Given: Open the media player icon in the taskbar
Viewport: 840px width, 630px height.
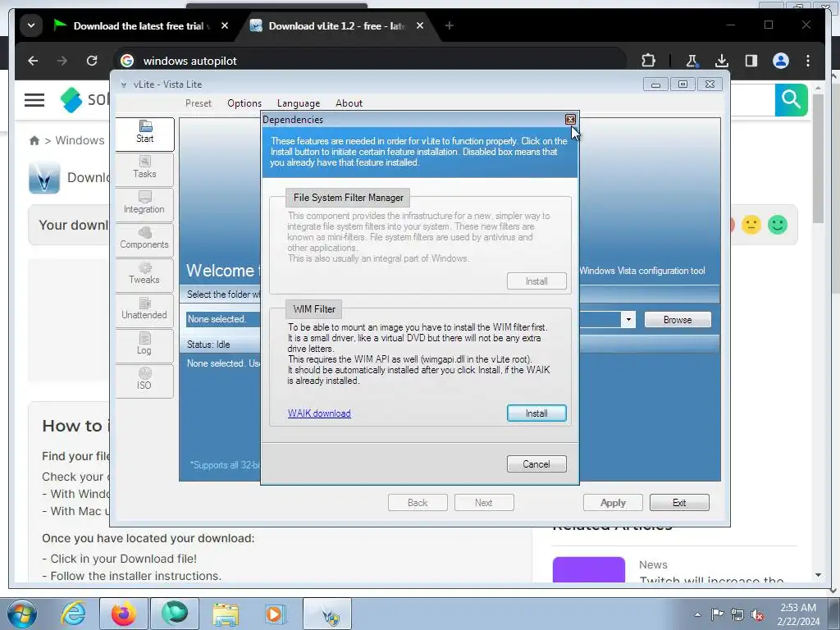Looking at the screenshot, I should coord(275,614).
